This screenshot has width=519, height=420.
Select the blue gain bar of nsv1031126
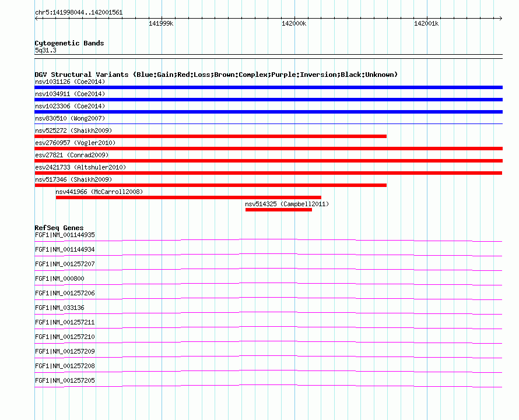(x=268, y=87)
